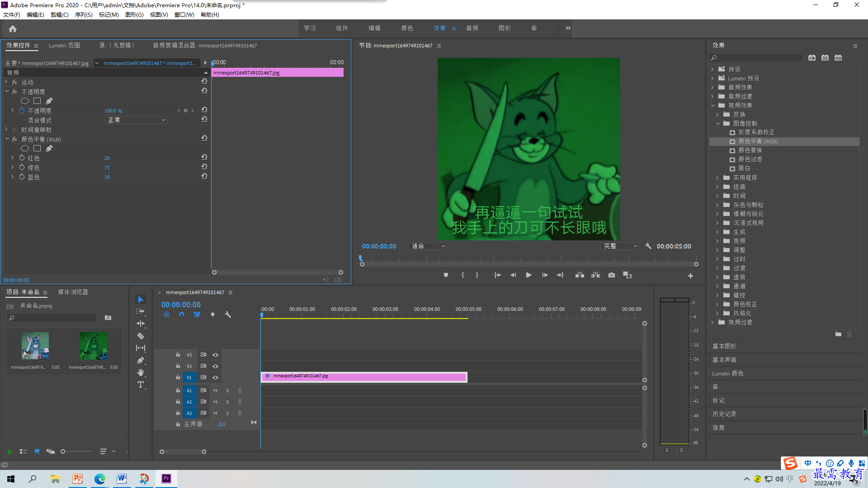Toggle snap magnet in timeline
Image resolution: width=868 pixels, height=488 pixels.
click(x=182, y=314)
